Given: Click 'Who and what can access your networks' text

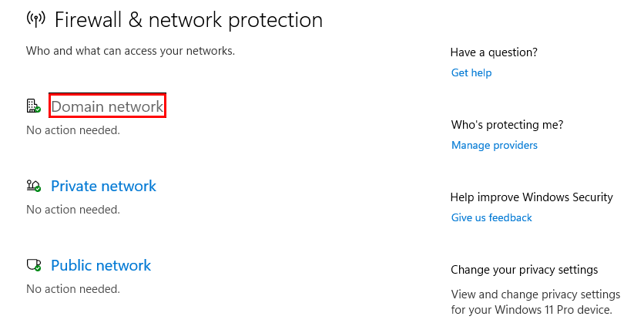Looking at the screenshot, I should [x=130, y=51].
